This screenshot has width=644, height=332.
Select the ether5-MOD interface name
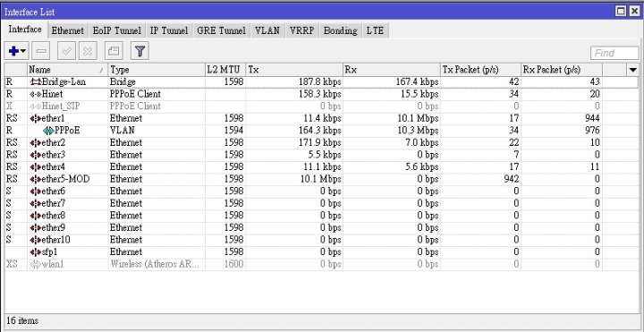pos(65,179)
